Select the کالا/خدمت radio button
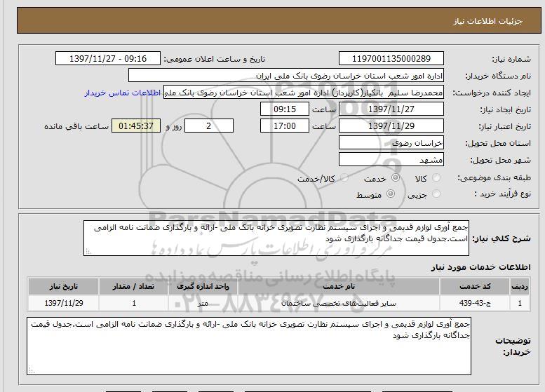Image resolution: width=545 pixels, height=392 pixels. 344,178
